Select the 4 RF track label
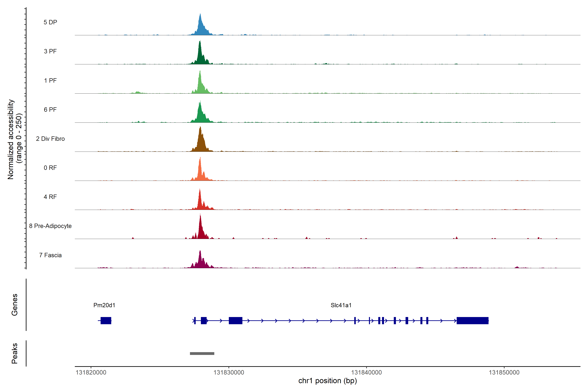 [50, 197]
